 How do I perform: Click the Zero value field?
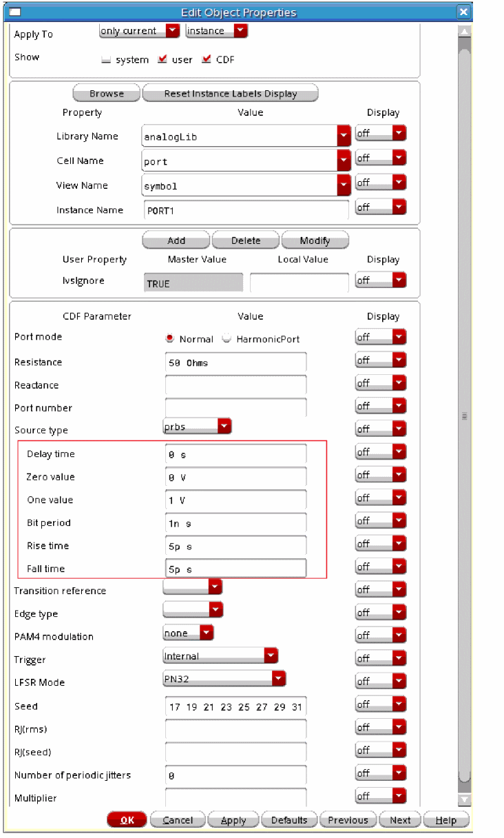[x=235, y=477]
